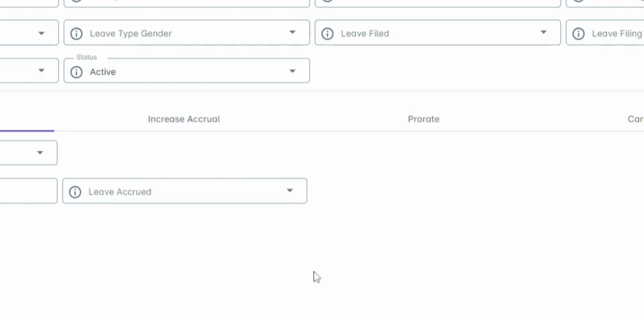The height and width of the screenshot is (318, 644).
Task: Open the Leave Accrued dropdown arrow
Action: 290,191
